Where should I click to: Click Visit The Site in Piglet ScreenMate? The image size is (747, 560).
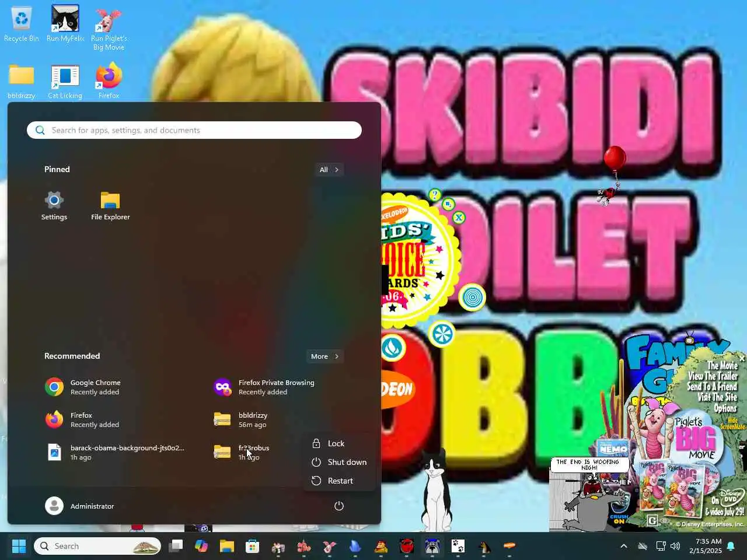[717, 397]
